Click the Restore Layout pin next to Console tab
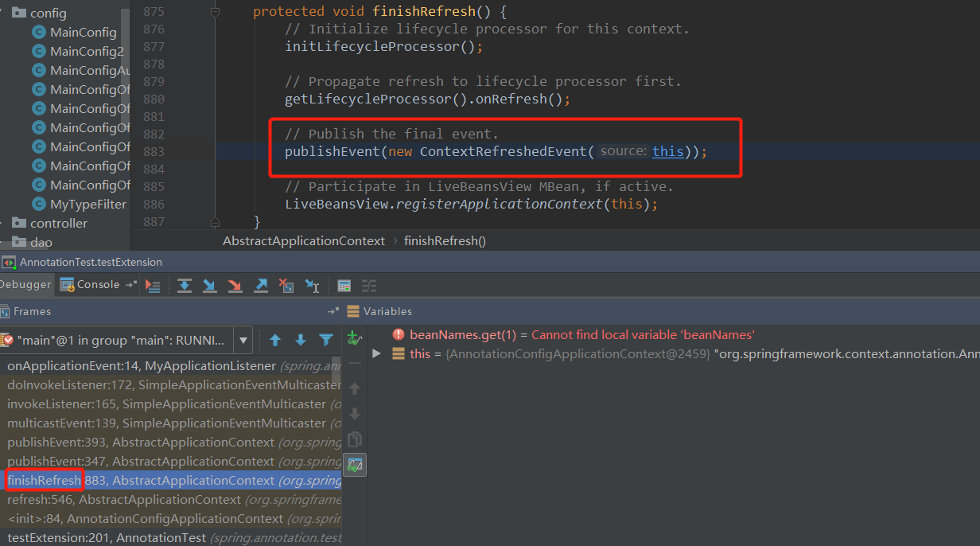The image size is (980, 546). [130, 285]
